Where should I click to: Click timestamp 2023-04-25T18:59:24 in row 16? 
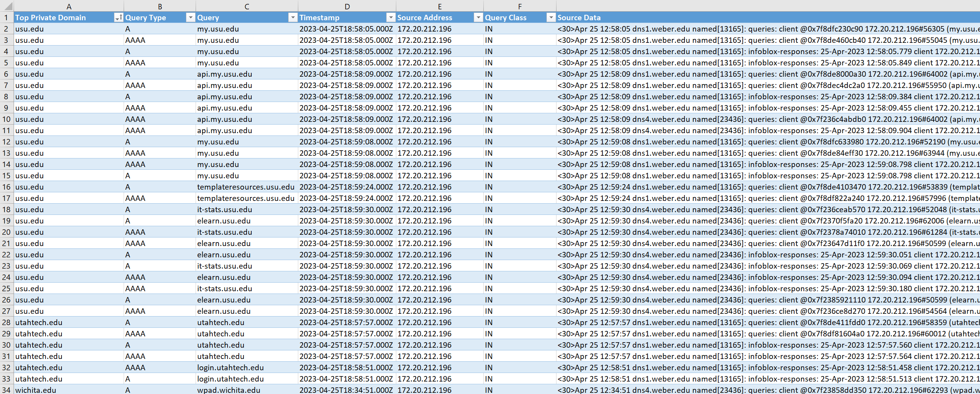(x=347, y=187)
